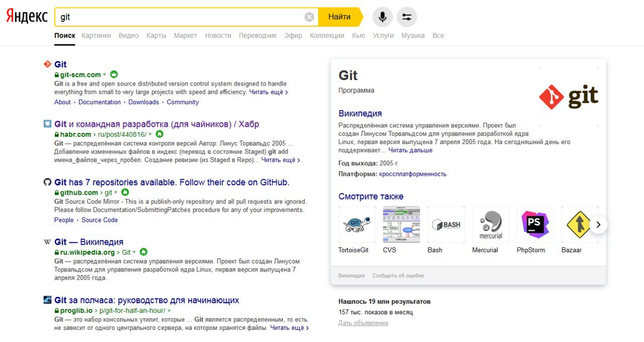Open the Коллекции tab

(x=327, y=35)
